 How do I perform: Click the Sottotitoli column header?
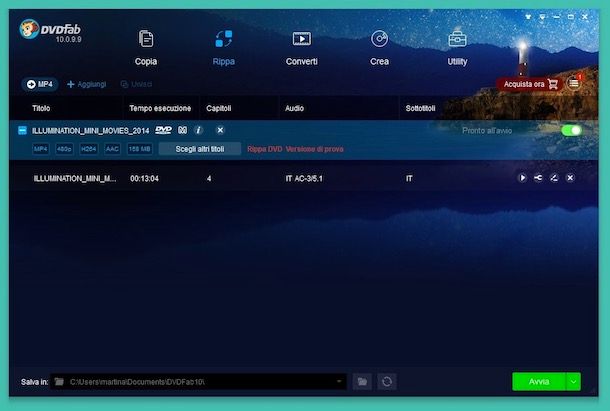(x=420, y=108)
